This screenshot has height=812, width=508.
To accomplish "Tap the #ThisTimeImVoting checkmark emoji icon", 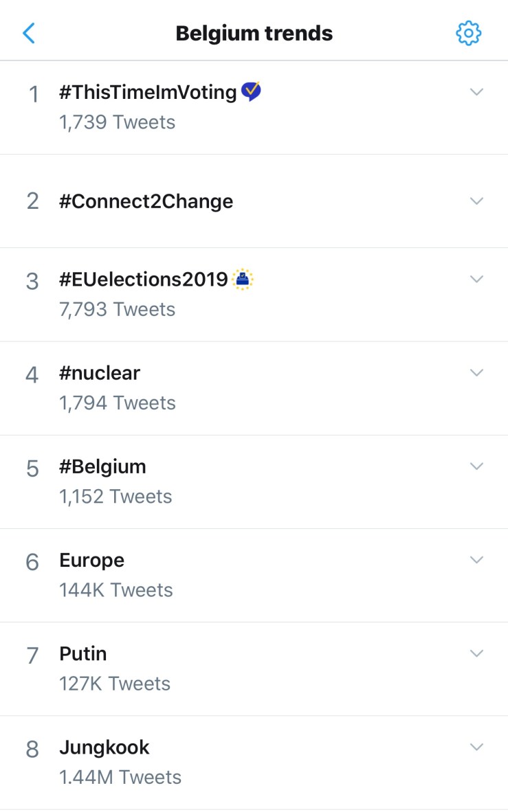I will [x=251, y=91].
